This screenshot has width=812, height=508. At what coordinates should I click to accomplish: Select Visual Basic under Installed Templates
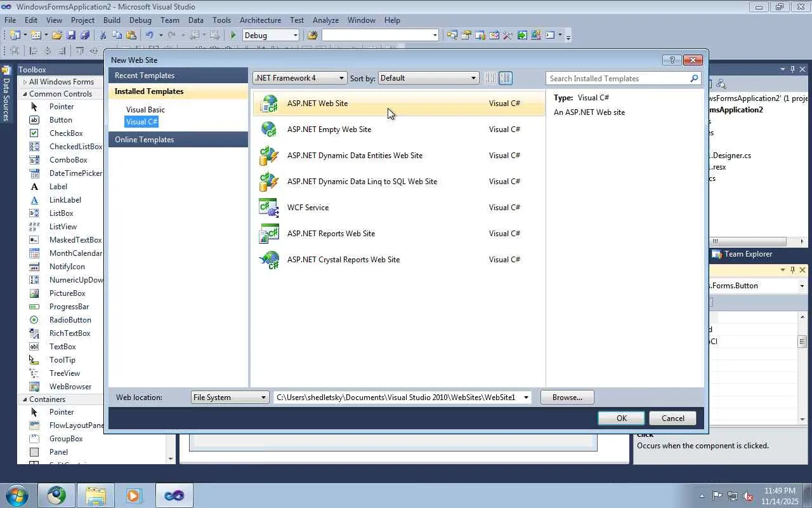coord(145,110)
